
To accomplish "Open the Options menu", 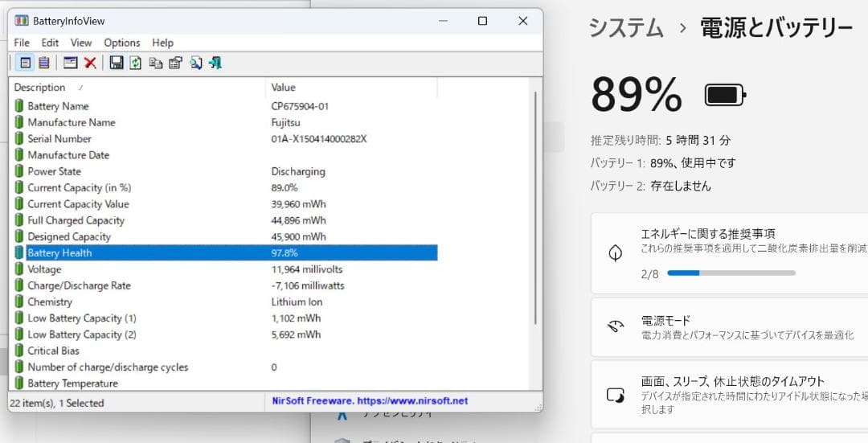I will (122, 43).
